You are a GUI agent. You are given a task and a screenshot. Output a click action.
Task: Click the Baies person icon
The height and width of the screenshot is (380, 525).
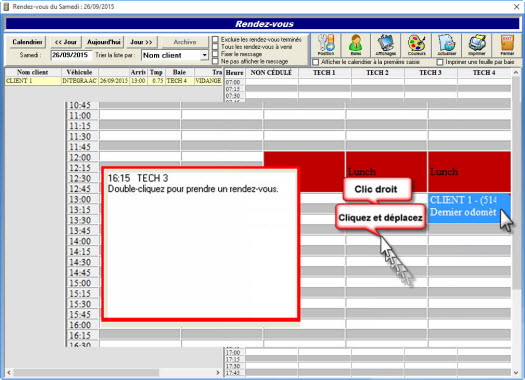[356, 45]
